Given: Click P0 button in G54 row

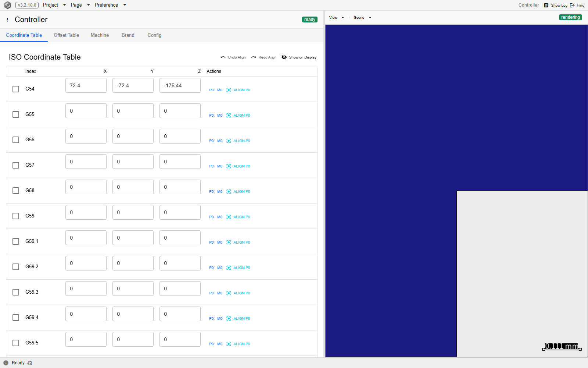Looking at the screenshot, I should point(211,90).
